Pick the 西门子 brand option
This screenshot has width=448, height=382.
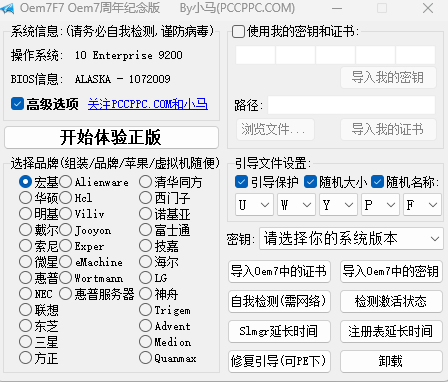pos(145,198)
